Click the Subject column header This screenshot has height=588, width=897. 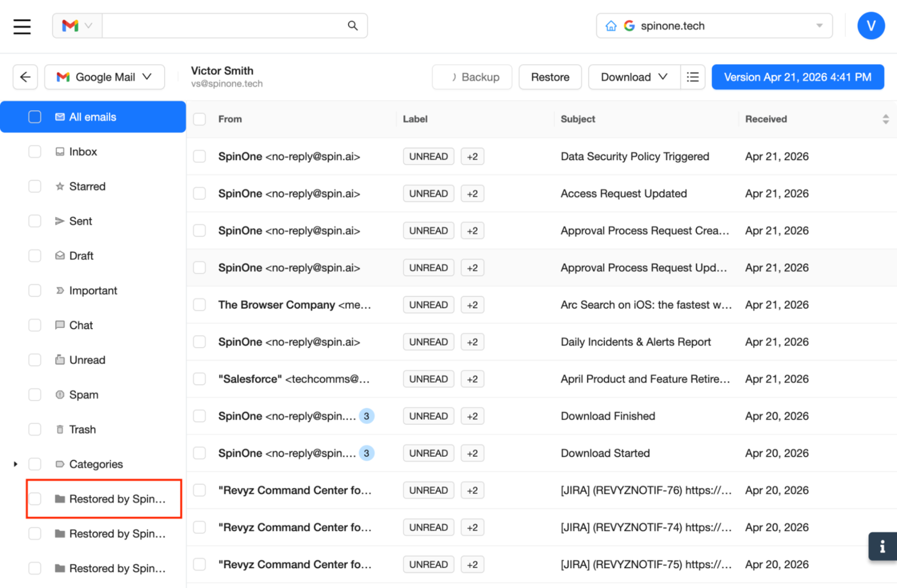click(578, 119)
